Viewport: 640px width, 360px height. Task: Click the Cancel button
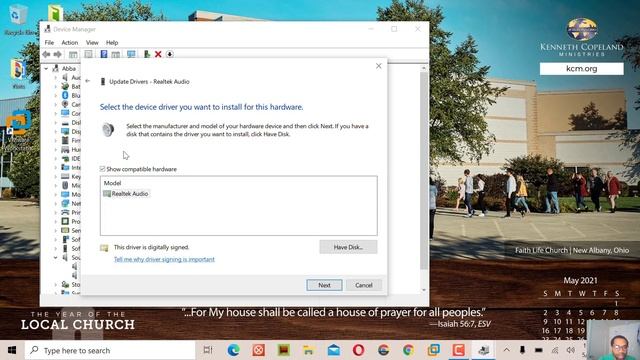364,285
